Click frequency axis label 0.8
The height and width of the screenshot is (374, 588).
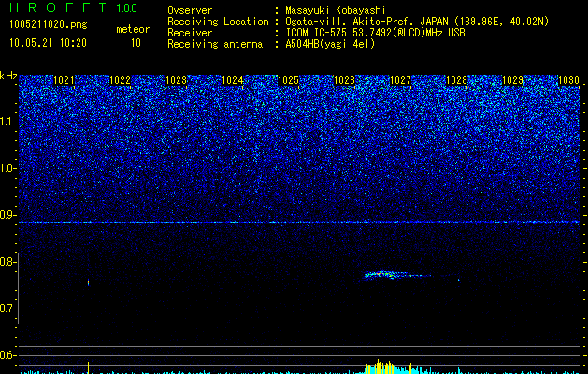pos(7,262)
